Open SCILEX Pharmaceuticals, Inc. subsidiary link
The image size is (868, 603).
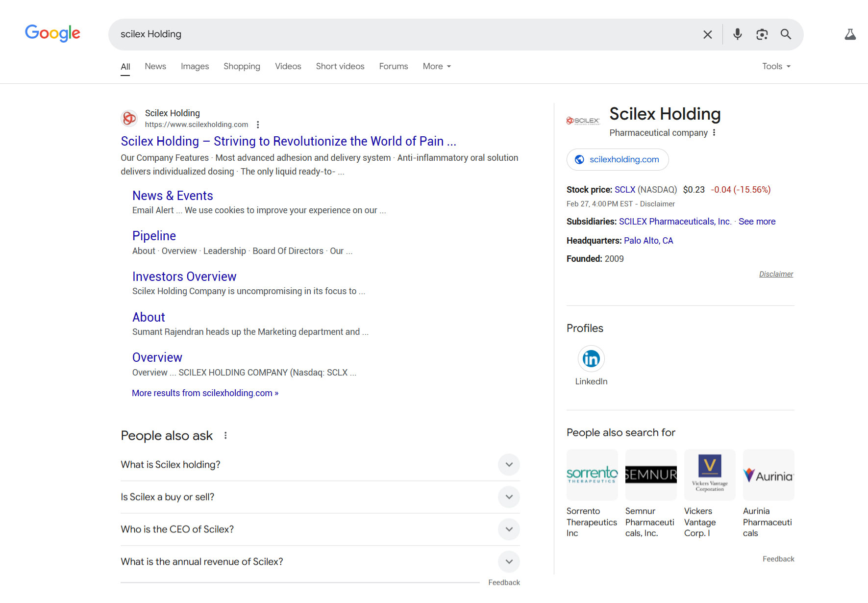point(675,222)
